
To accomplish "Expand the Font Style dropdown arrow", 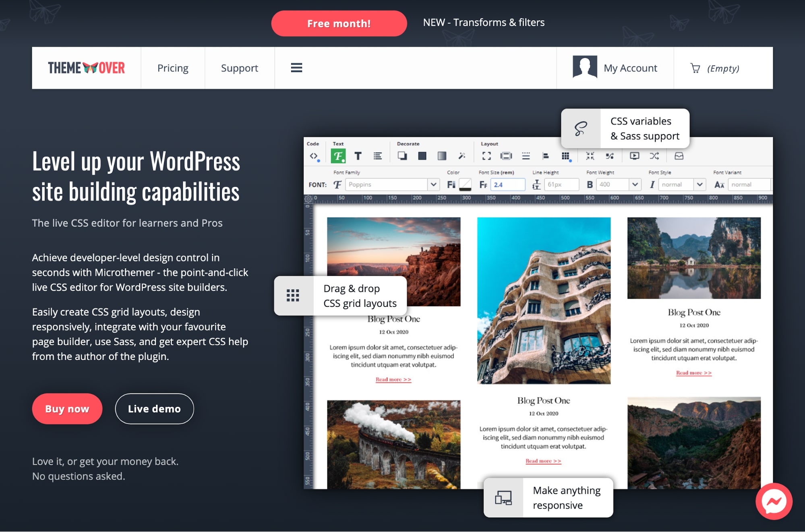I will [x=700, y=184].
